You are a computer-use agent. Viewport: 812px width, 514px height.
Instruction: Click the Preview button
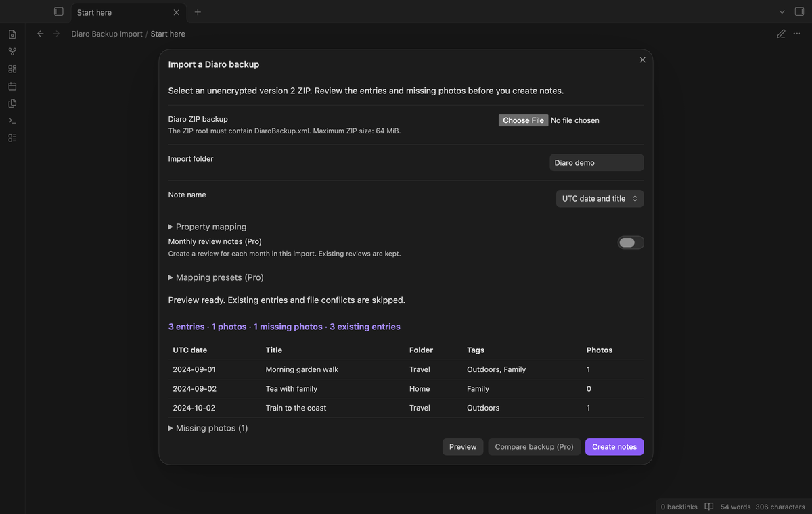[463, 447]
